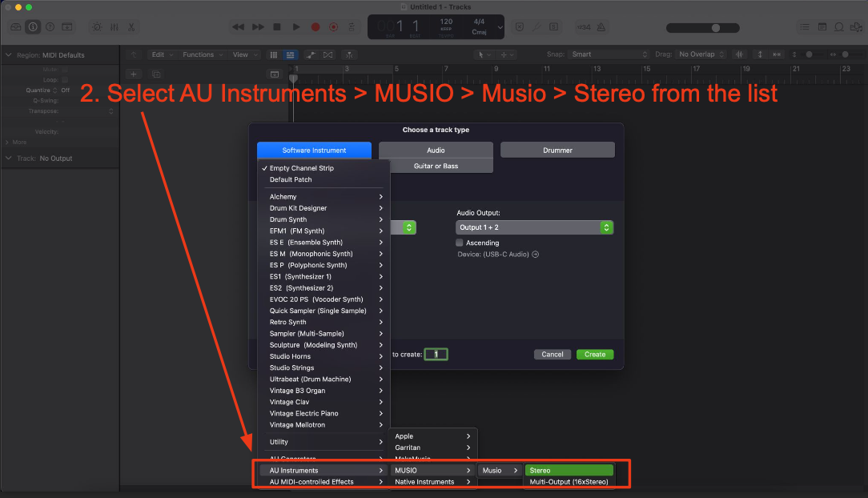Choose Stereo in the Musio submenu
868x498 pixels.
569,470
